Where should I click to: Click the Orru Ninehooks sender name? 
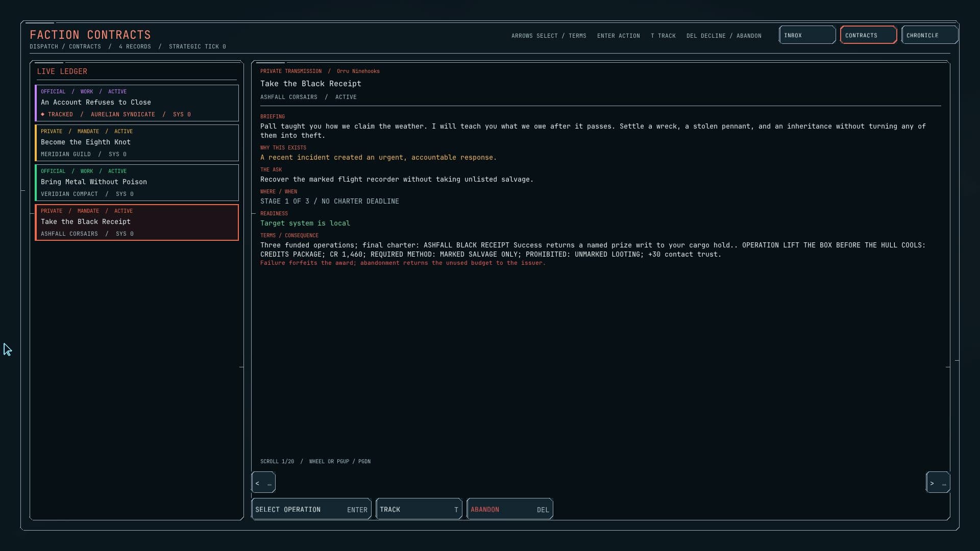[x=358, y=71]
